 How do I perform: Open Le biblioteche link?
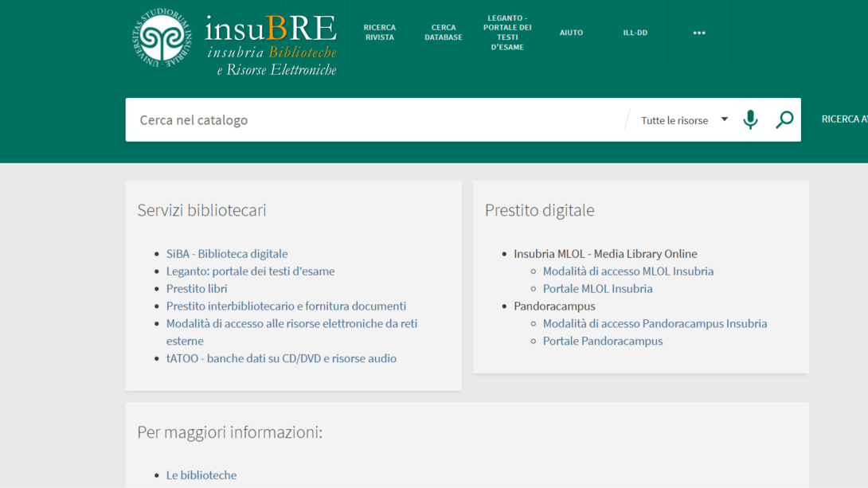(201, 474)
